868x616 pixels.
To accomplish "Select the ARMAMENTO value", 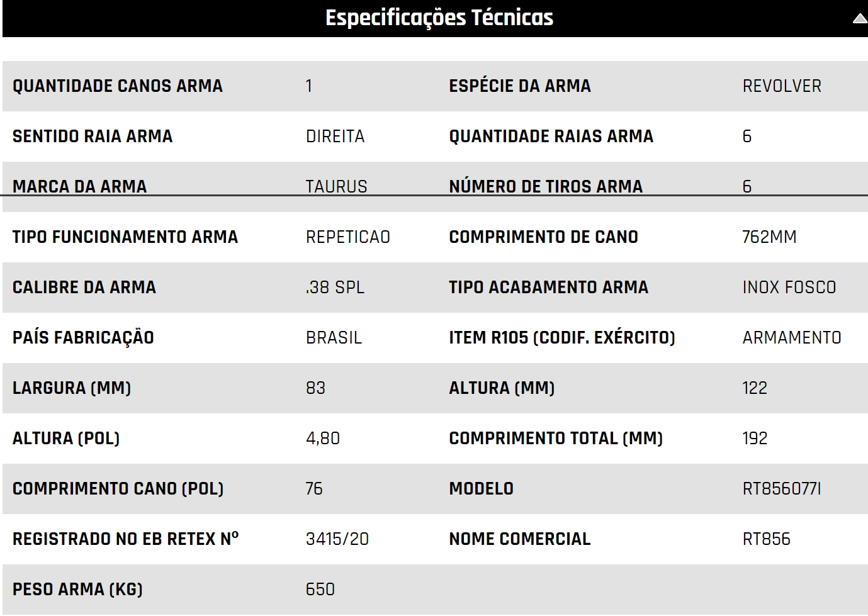I will coord(792,338).
